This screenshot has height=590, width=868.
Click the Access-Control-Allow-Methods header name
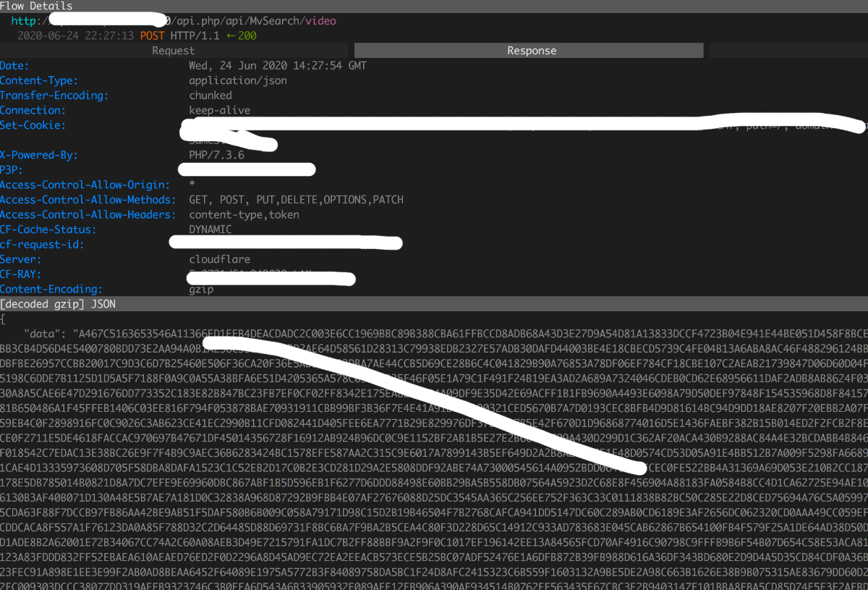(88, 199)
